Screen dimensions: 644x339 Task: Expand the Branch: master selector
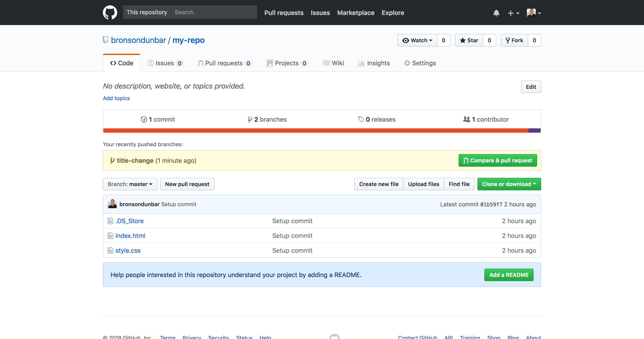coord(130,184)
